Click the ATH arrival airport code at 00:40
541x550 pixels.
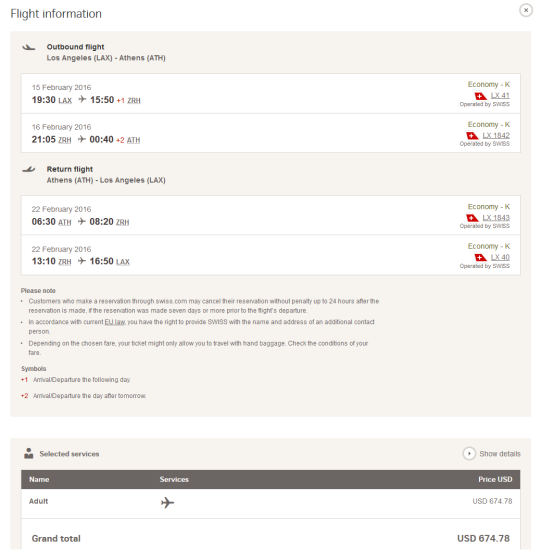click(x=133, y=140)
